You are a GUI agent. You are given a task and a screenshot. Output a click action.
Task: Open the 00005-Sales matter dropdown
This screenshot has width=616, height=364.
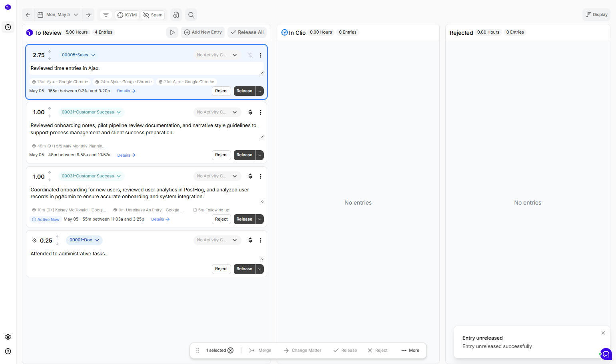(x=78, y=55)
